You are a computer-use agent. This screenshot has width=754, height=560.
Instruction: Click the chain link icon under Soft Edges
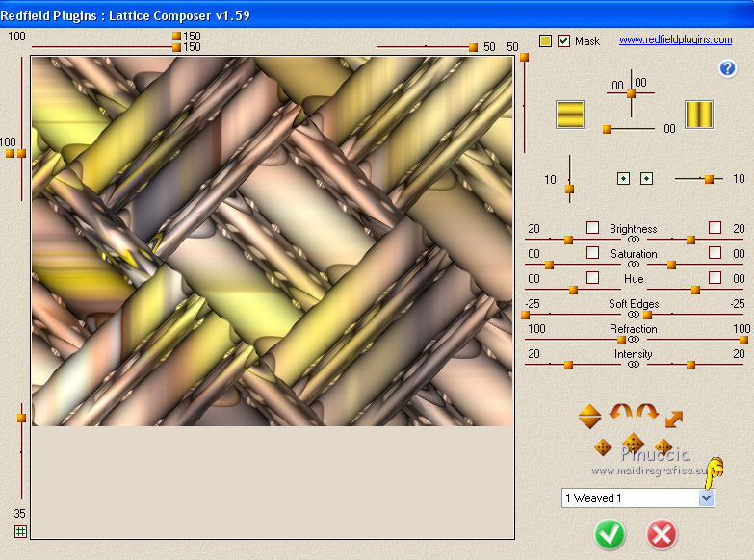[634, 315]
